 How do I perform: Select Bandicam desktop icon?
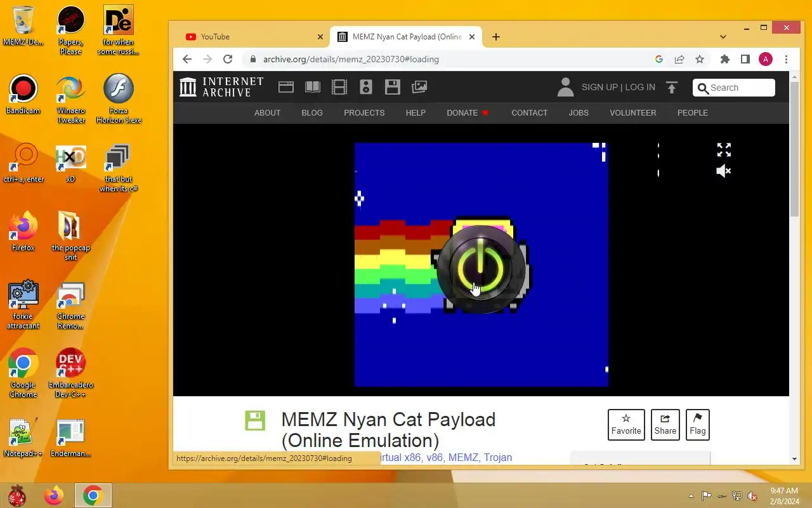(23, 95)
